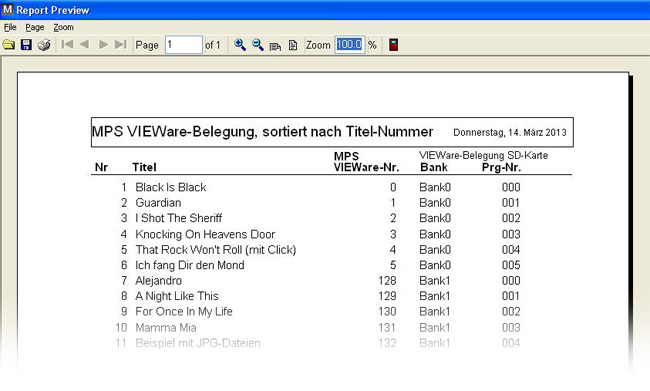Click VIEWare number '130'
This screenshot has width=650, height=391.
pyautogui.click(x=387, y=312)
